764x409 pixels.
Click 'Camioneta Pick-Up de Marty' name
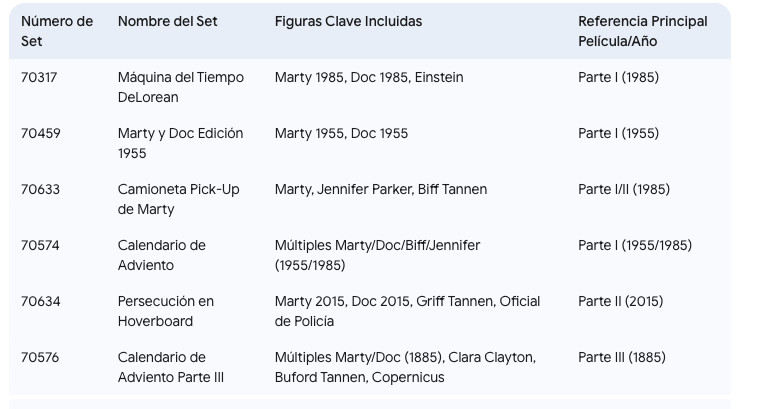click(178, 199)
